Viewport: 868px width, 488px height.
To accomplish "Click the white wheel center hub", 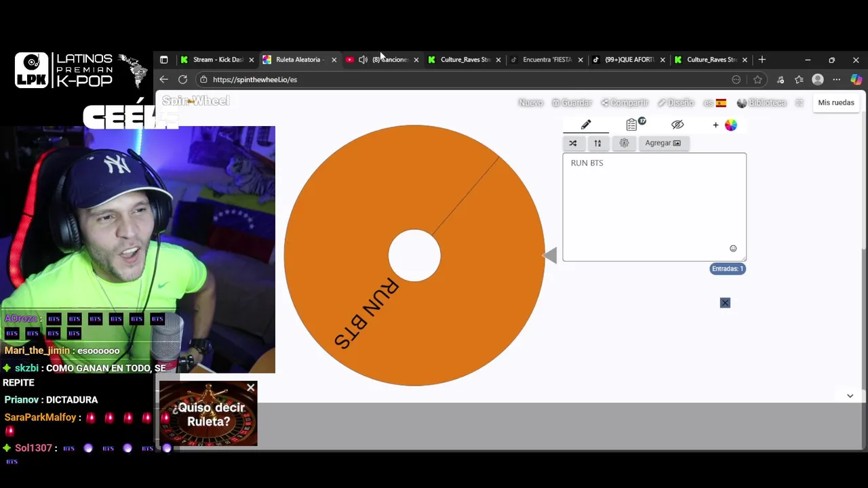I will (x=414, y=256).
